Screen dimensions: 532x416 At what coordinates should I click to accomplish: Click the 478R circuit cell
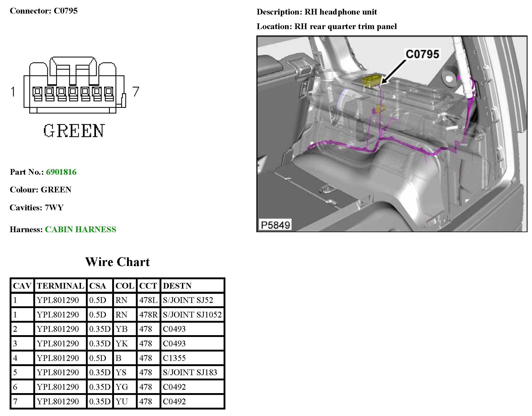click(x=148, y=315)
